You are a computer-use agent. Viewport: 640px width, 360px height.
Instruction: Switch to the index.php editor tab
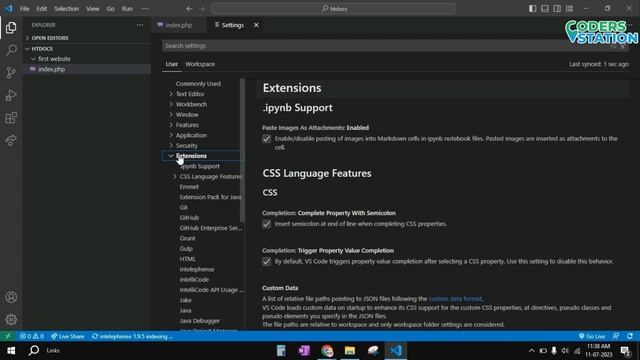click(179, 25)
